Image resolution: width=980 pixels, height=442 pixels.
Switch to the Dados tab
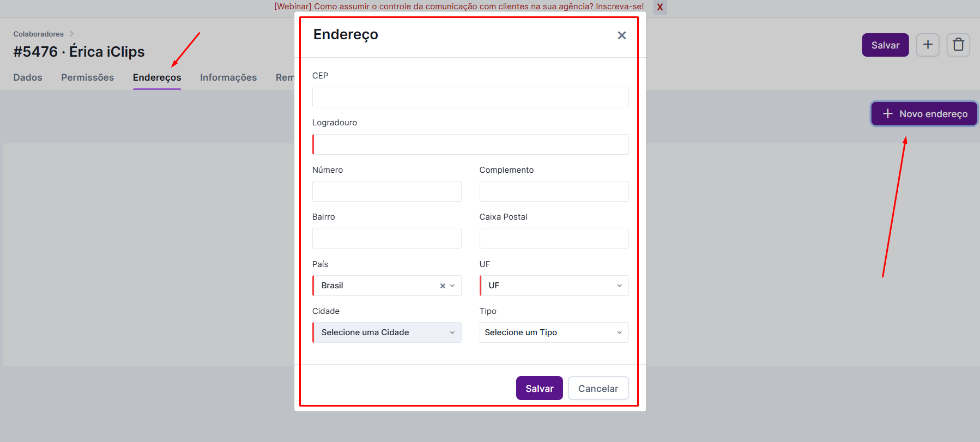point(28,77)
